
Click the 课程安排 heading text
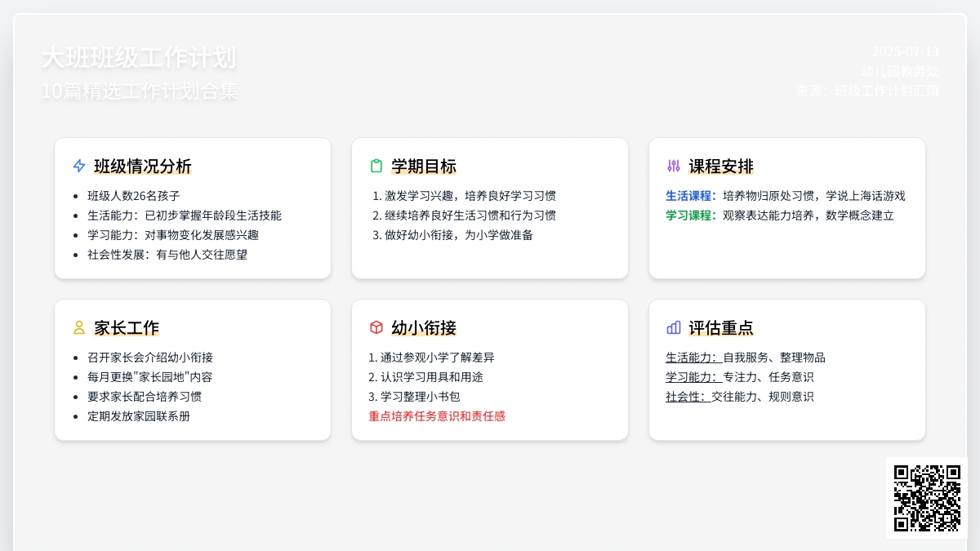tap(721, 167)
